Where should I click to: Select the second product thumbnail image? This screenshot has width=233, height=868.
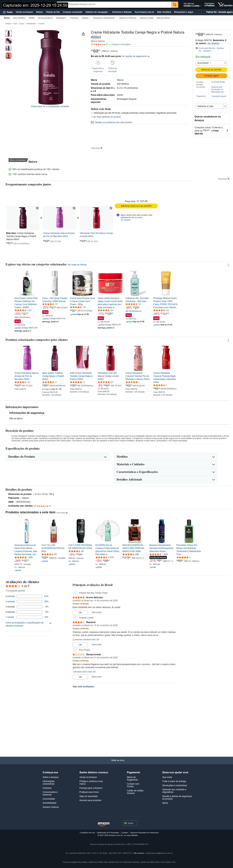8,41
